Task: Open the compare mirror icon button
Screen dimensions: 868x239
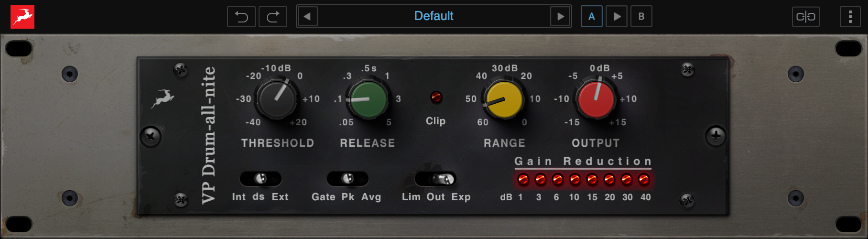Action: click(x=805, y=17)
